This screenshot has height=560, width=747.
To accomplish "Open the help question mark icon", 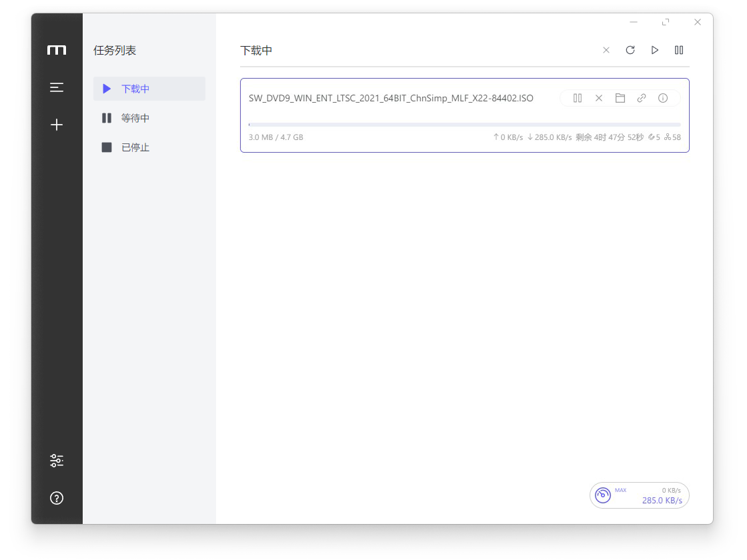I will [57, 498].
